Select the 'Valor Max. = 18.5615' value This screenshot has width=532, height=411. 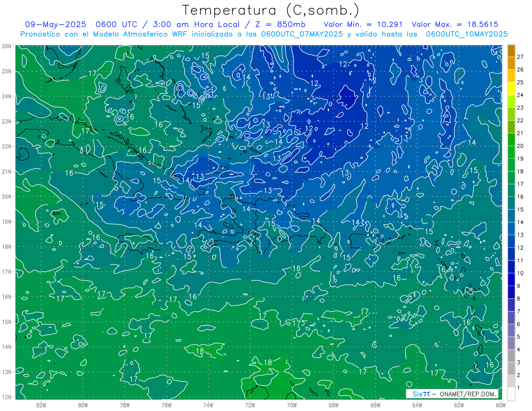[x=455, y=24]
